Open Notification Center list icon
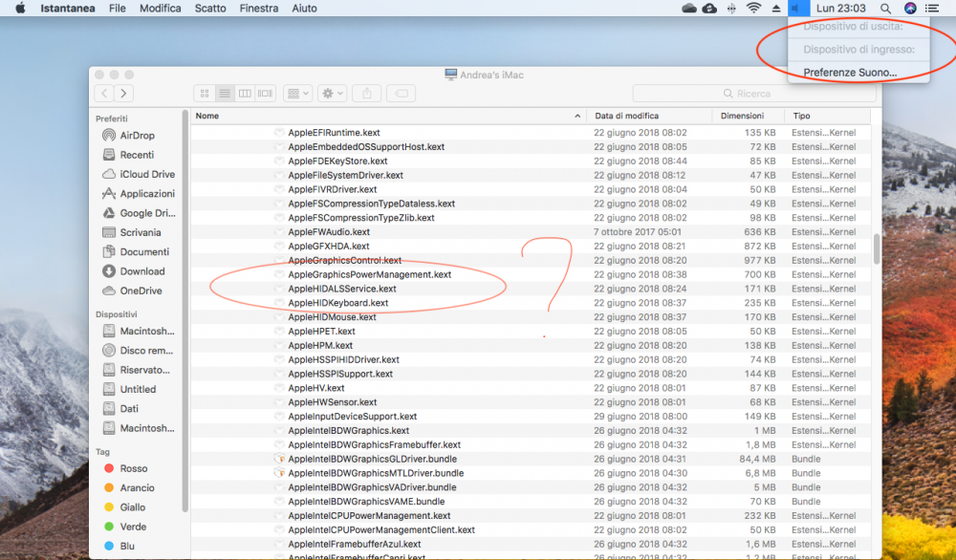956x560 pixels. click(931, 8)
